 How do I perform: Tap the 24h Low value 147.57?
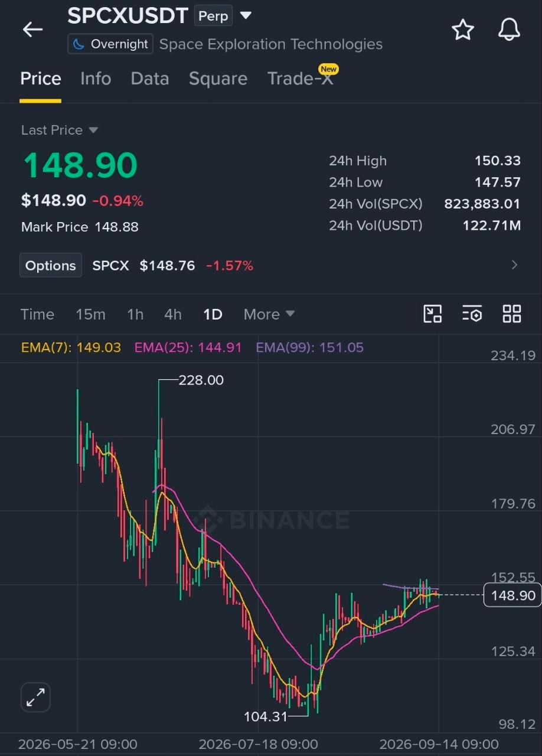(x=498, y=182)
